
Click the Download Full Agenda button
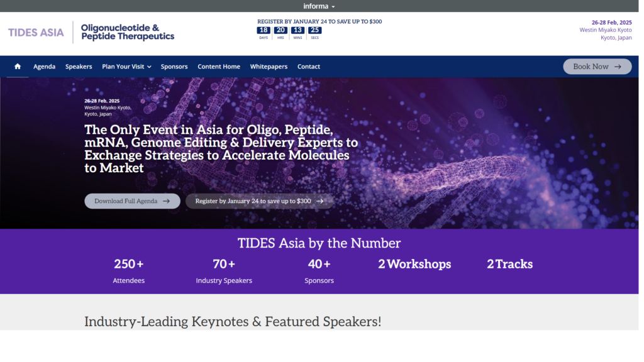(x=132, y=201)
